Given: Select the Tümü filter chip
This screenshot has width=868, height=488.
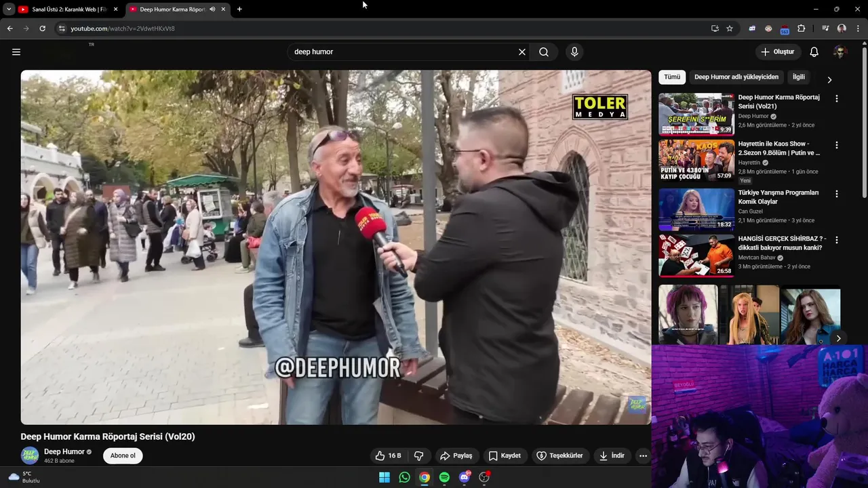Looking at the screenshot, I should pos(672,77).
